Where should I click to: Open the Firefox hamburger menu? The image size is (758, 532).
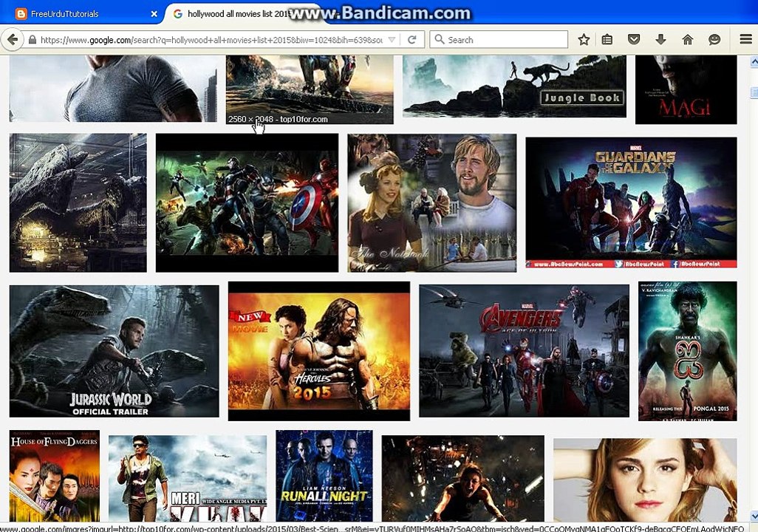click(x=746, y=39)
